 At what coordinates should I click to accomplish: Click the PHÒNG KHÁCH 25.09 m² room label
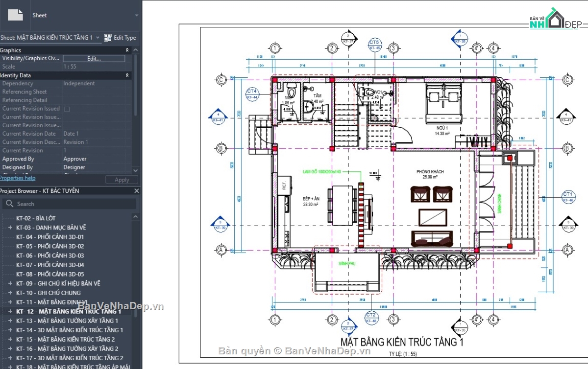click(x=430, y=174)
